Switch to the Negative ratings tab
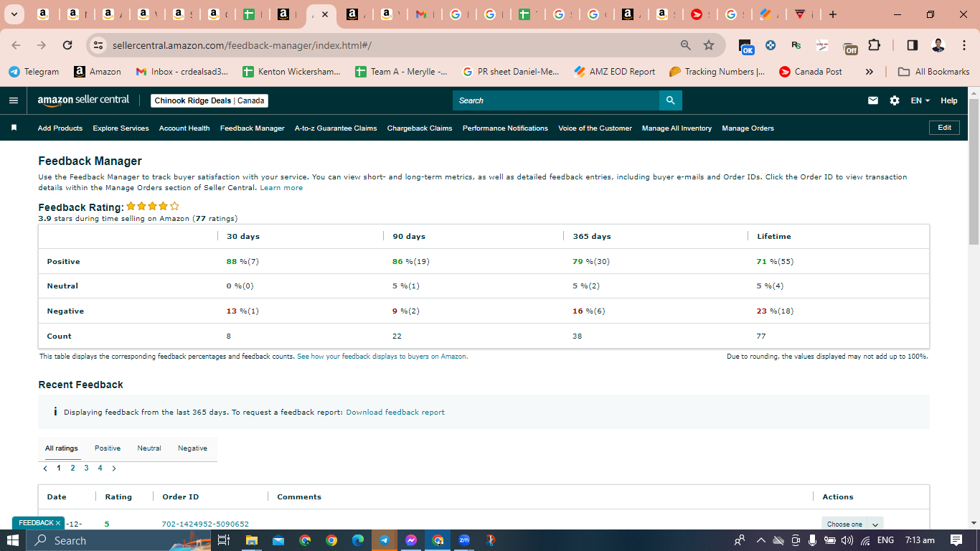The image size is (980, 551). pos(192,448)
